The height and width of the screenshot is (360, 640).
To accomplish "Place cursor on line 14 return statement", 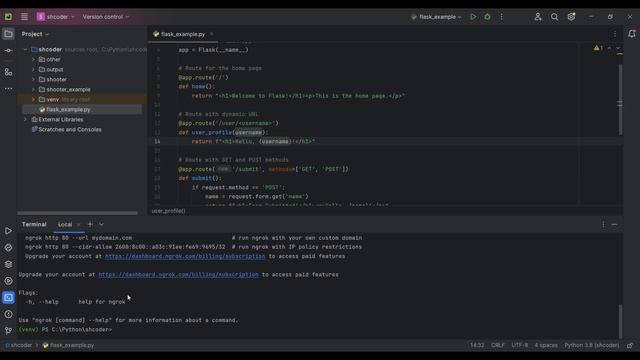I will (253, 142).
